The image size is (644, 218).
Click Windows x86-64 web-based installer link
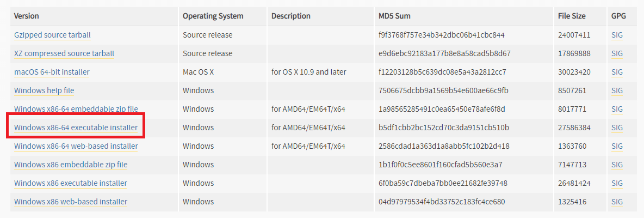point(76,146)
